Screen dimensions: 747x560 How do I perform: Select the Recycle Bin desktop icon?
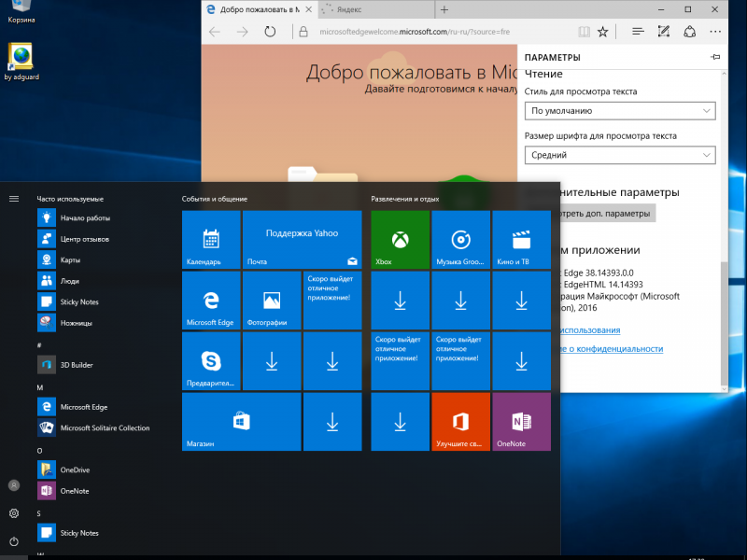click(21, 12)
